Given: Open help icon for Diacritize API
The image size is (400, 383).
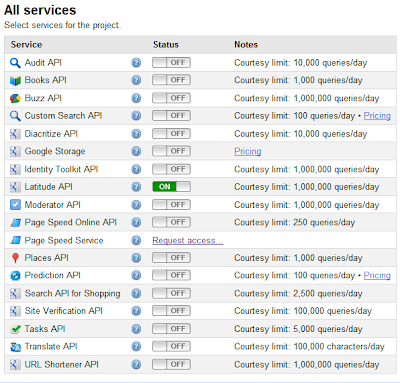Looking at the screenshot, I should [x=136, y=134].
